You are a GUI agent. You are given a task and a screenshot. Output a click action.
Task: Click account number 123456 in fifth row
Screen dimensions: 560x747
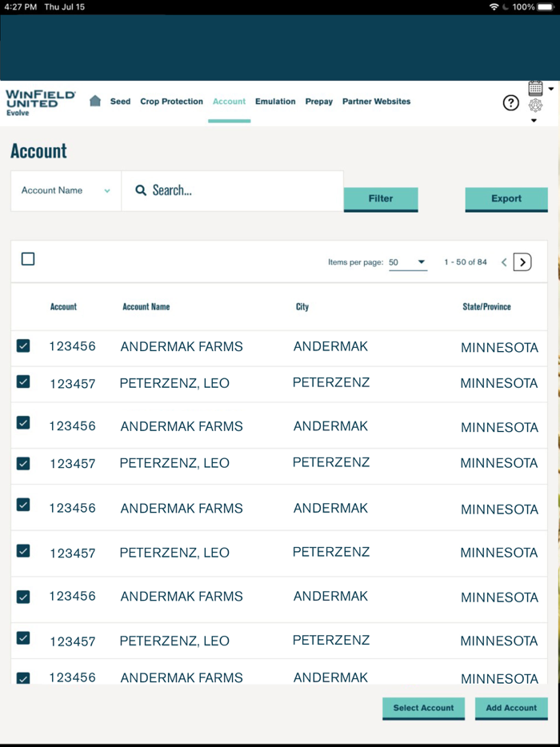click(x=73, y=508)
